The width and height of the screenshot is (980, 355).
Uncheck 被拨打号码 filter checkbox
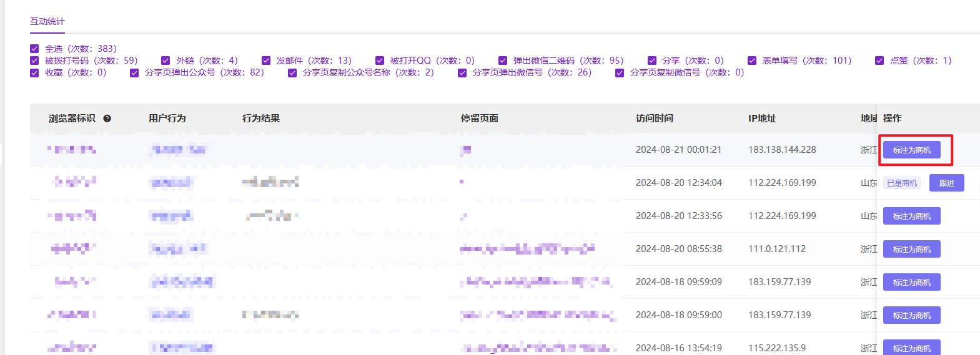tap(34, 61)
